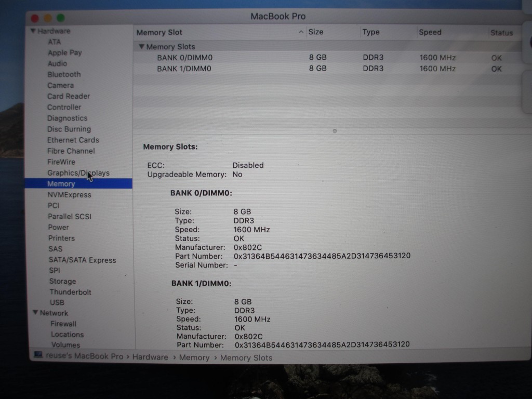Open the Audio hardware section

click(x=57, y=63)
